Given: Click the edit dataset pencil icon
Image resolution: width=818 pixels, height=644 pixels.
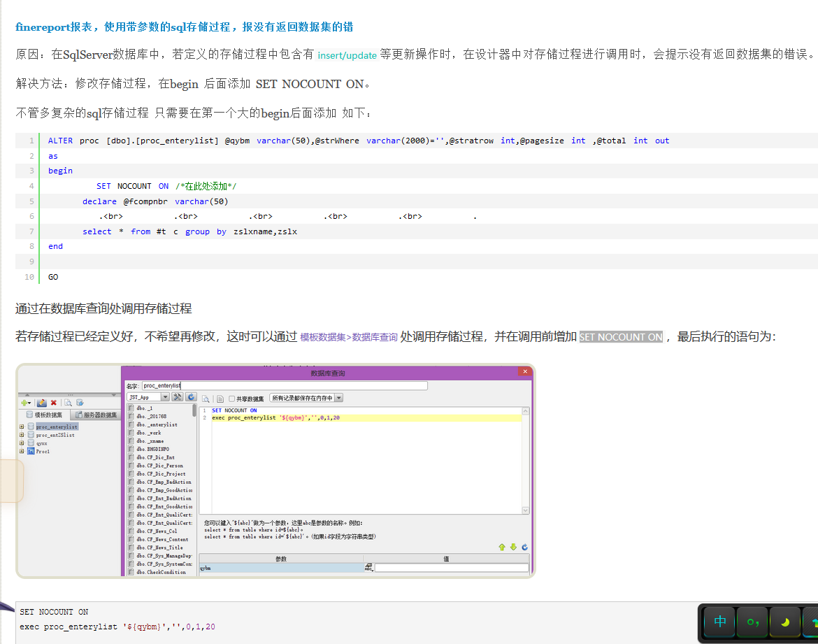Looking at the screenshot, I should tap(42, 403).
